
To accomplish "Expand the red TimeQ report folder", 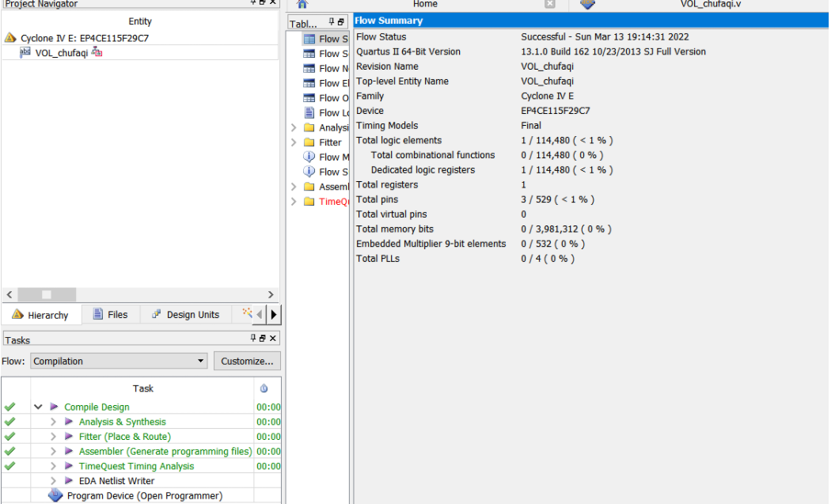I will [294, 201].
